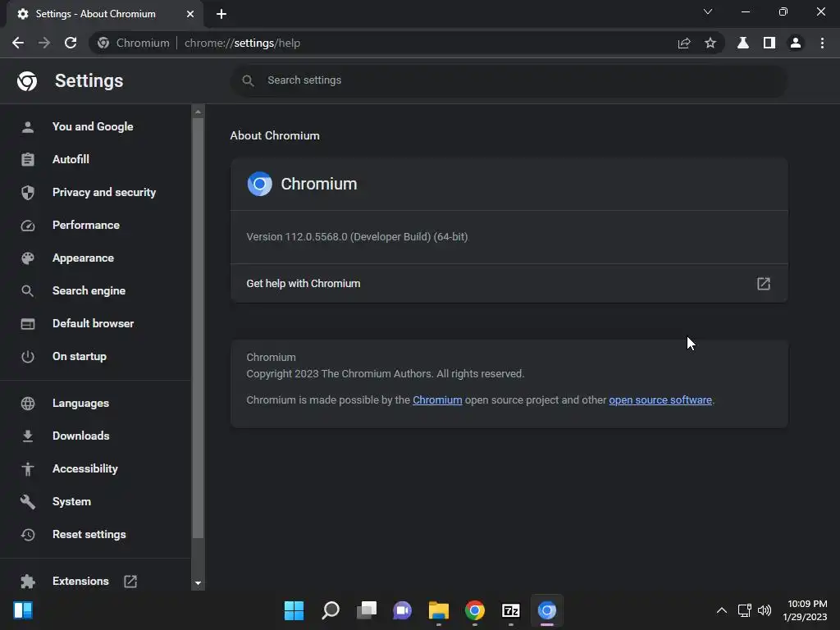Click the address bar URL chrome://settings/help
This screenshot has width=840, height=630.
click(x=242, y=43)
